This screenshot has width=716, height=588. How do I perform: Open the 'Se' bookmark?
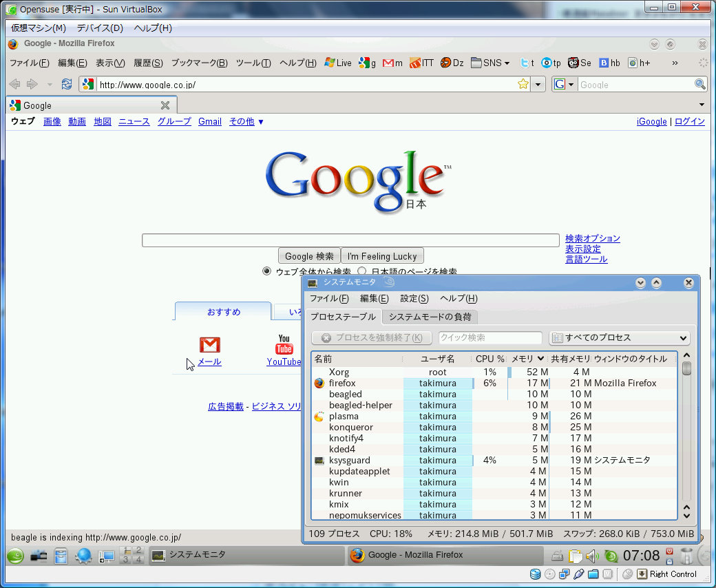click(580, 63)
